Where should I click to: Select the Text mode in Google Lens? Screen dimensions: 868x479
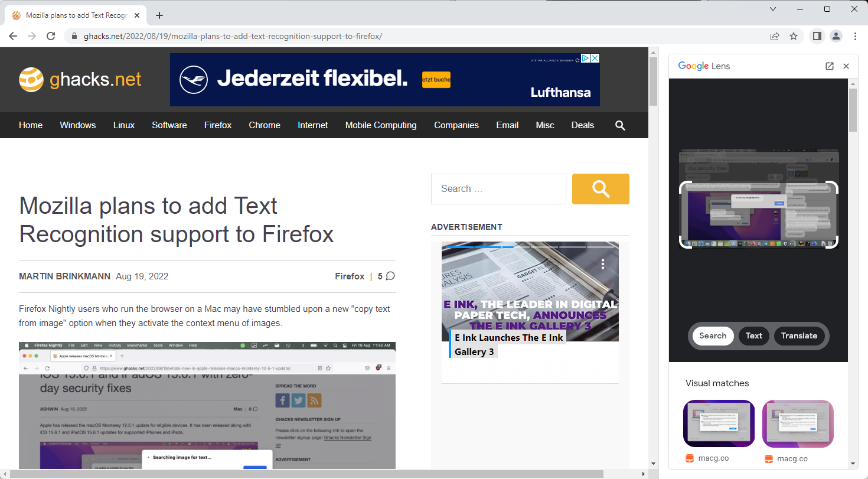click(x=753, y=335)
